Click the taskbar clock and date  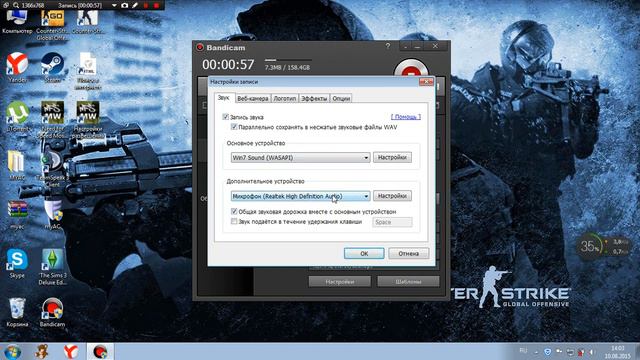click(x=618, y=352)
